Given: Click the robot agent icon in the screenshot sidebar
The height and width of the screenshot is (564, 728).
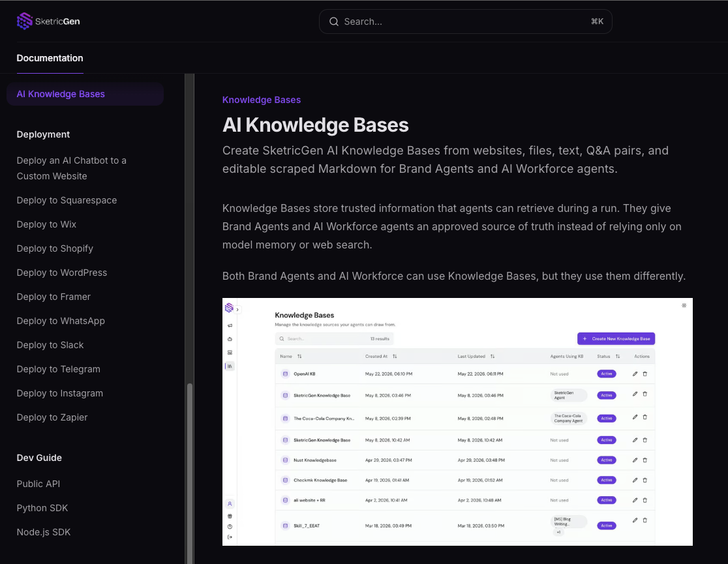Looking at the screenshot, I should pyautogui.click(x=230, y=339).
